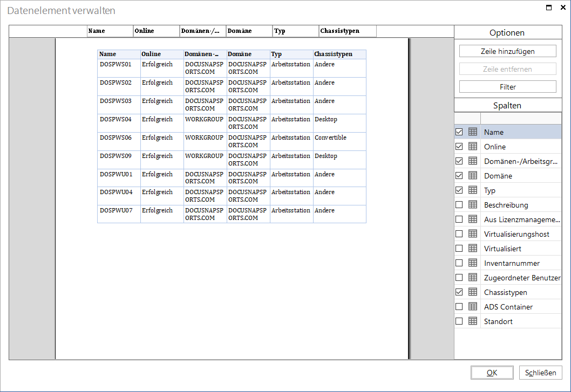Viewport: 571px width, 392px height.
Task: Click table icon next to Typ entry
Action: click(x=472, y=190)
